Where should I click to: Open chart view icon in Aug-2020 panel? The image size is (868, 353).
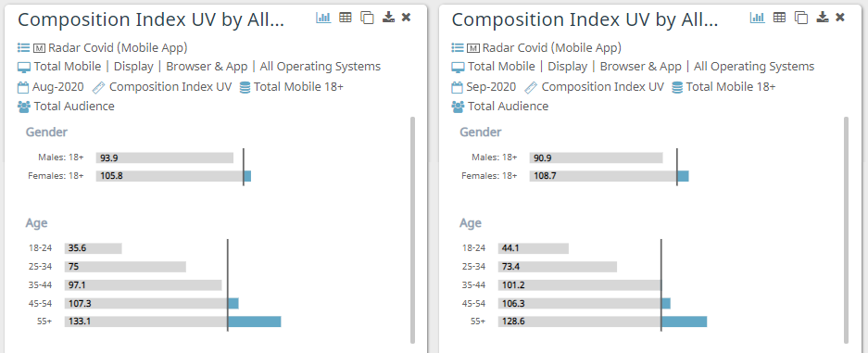[x=323, y=18]
